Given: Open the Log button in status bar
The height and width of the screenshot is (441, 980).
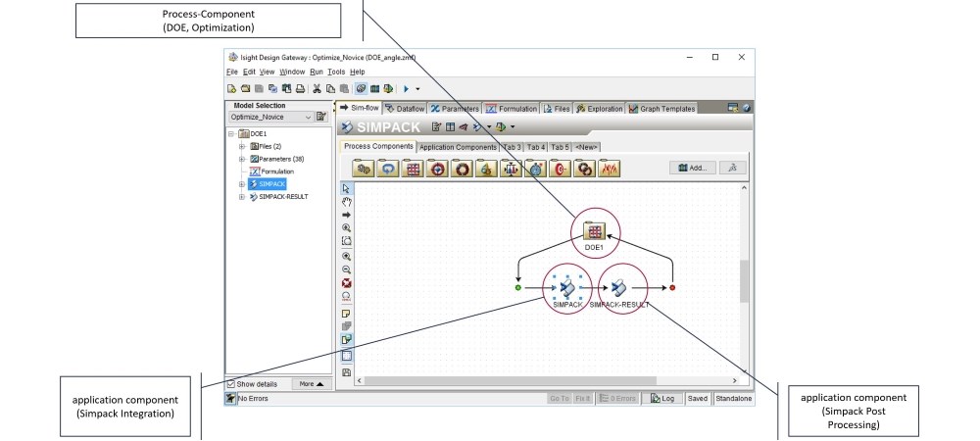Looking at the screenshot, I should coord(662,399).
